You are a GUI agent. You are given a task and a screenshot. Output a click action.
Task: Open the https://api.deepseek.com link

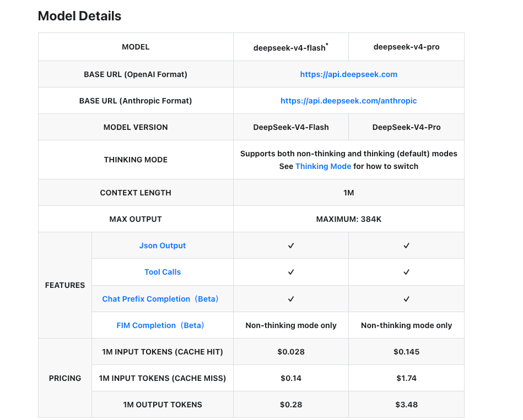[x=348, y=74]
